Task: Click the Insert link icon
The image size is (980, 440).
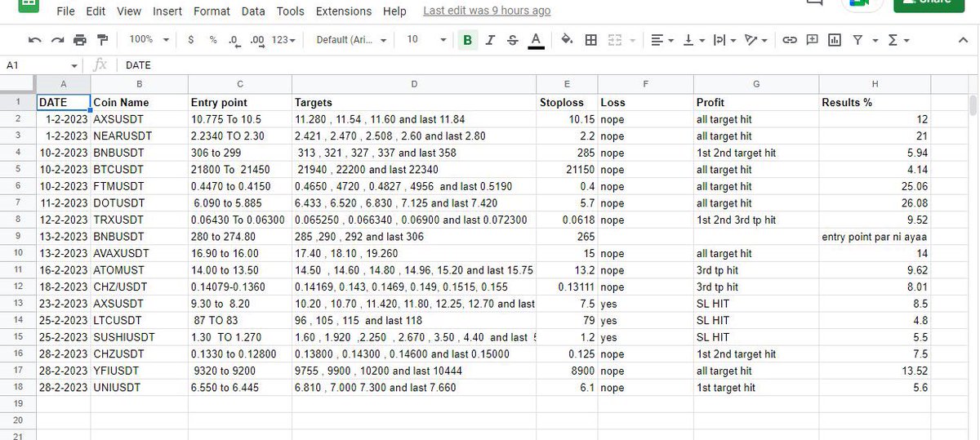Action: click(790, 39)
